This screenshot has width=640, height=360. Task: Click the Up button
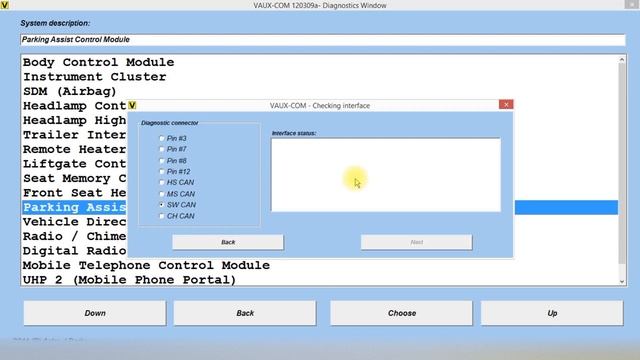[x=552, y=313]
